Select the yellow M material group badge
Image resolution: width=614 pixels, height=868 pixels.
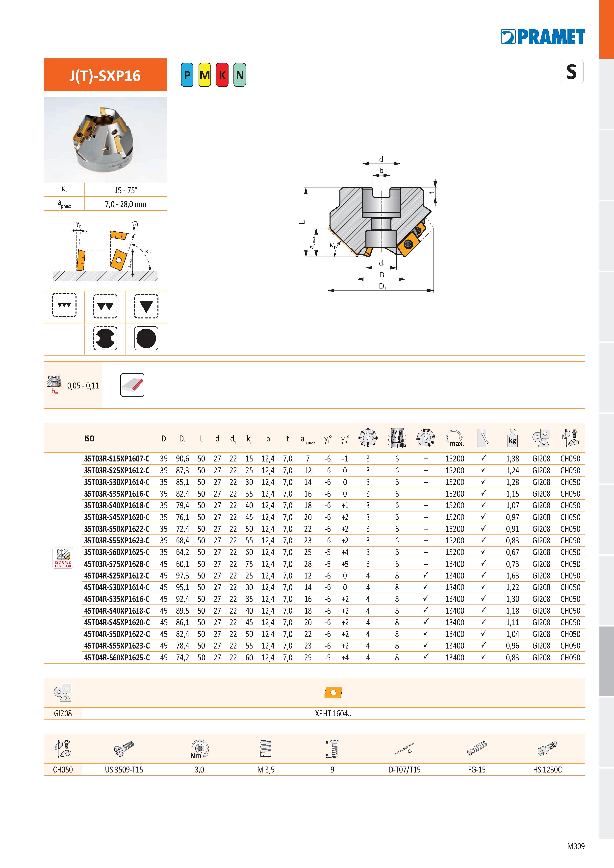205,75
